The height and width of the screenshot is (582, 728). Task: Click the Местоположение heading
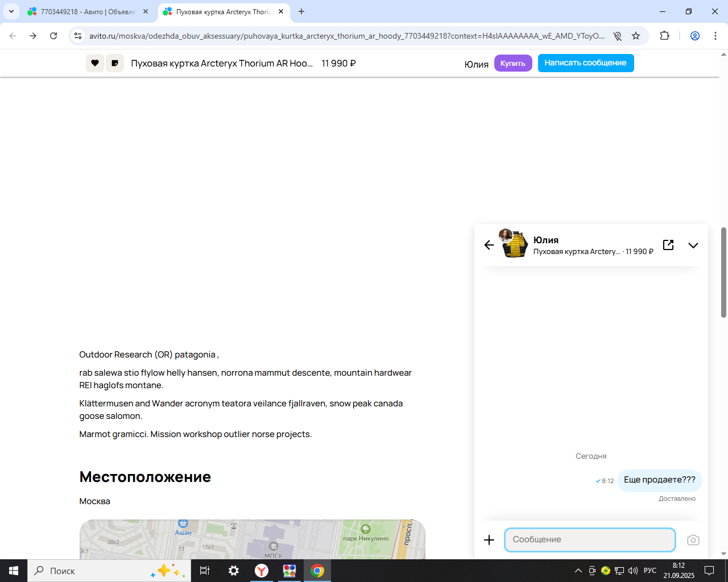145,477
